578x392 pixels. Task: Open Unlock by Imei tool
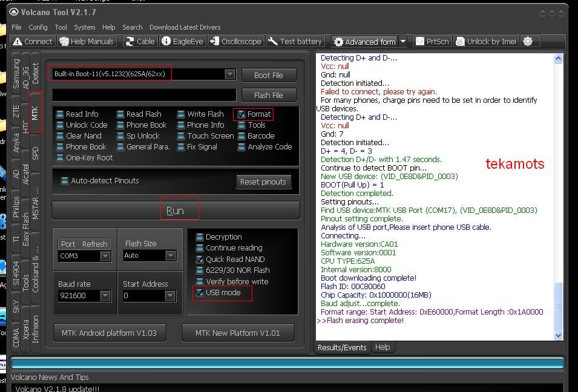click(486, 41)
